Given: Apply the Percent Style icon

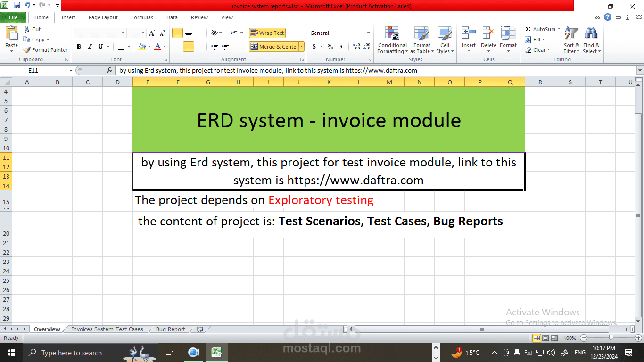Looking at the screenshot, I should 330,47.
